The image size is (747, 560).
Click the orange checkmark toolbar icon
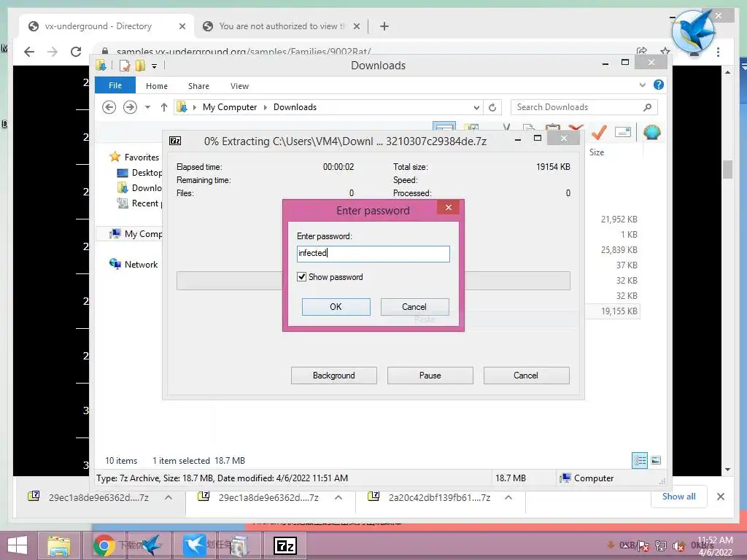click(x=599, y=132)
